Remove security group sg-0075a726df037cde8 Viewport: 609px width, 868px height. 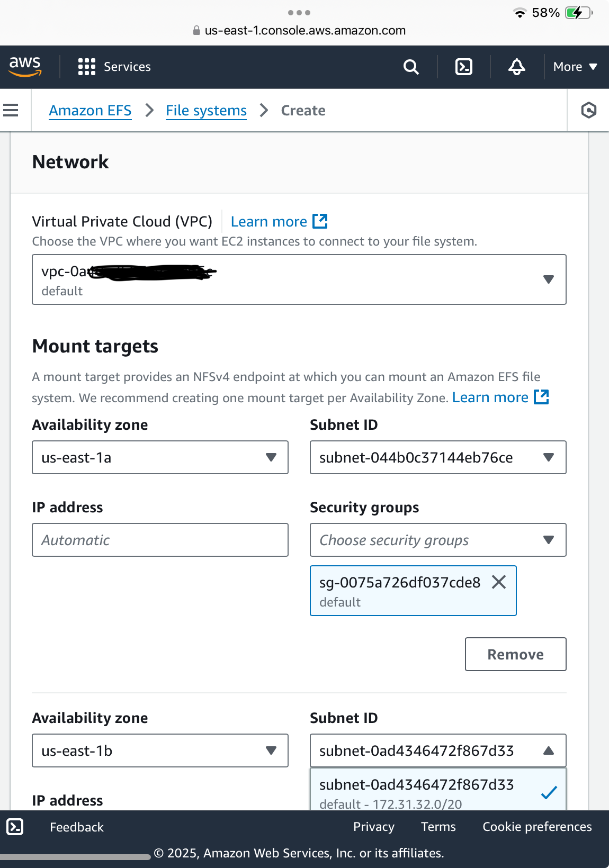point(499,582)
